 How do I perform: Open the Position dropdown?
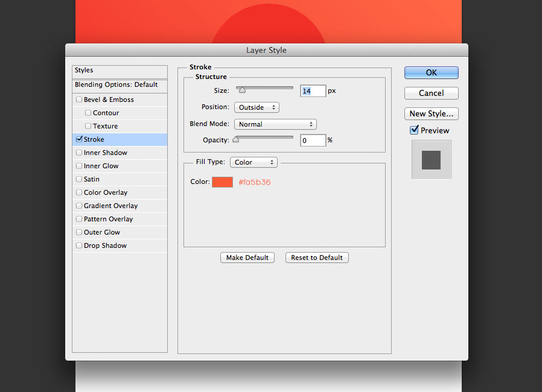click(x=257, y=107)
